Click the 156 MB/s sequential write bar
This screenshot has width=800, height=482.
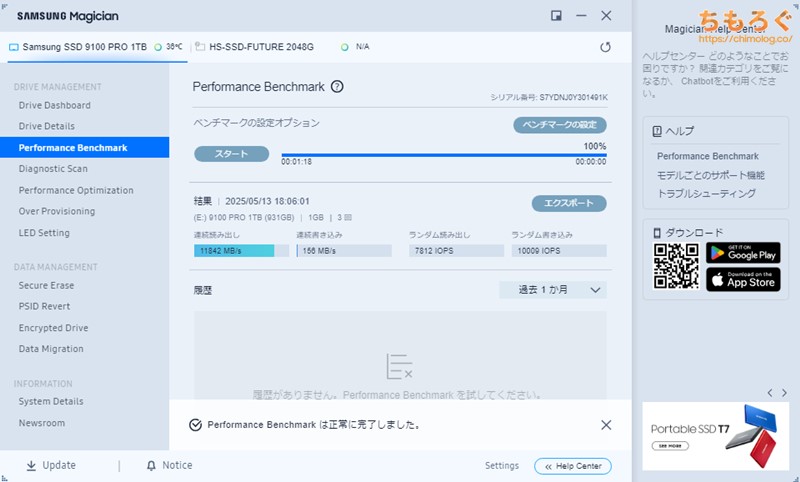tap(344, 251)
